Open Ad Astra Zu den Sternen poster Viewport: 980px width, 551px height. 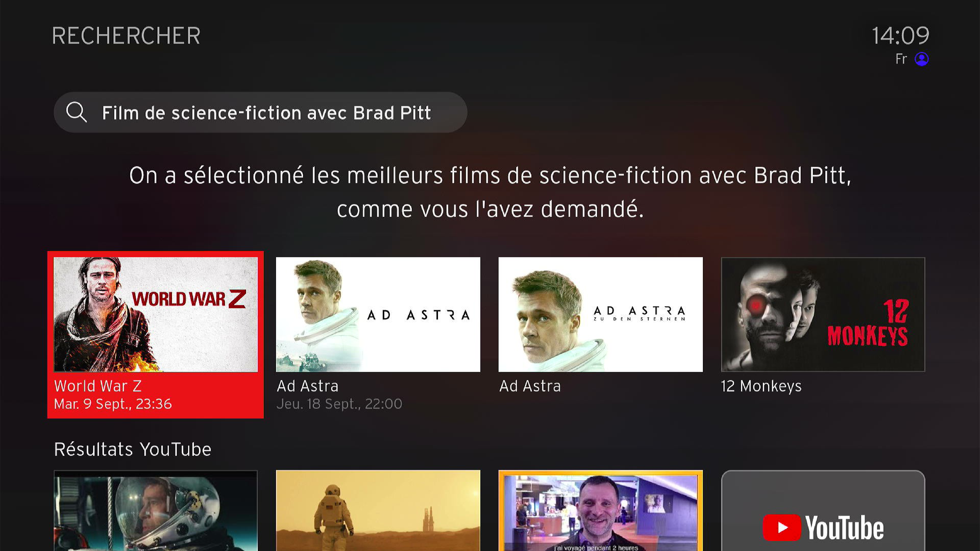point(600,314)
